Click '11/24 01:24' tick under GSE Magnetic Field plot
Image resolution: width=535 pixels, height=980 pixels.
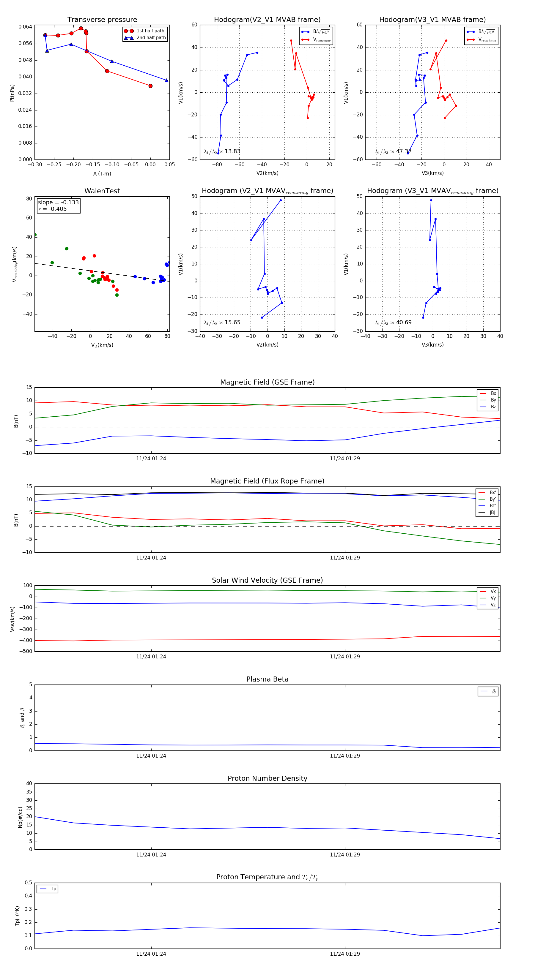(x=151, y=459)
